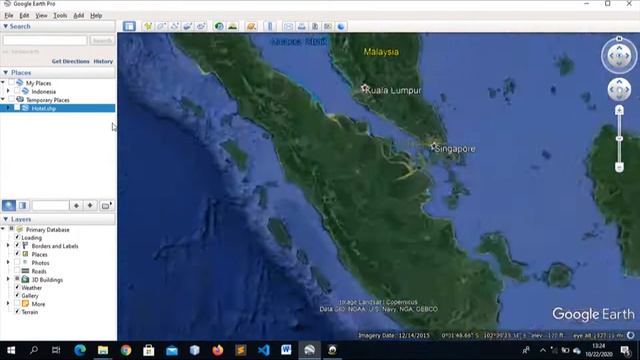Click the History link
Screen dimensions: 640x360
103,61
